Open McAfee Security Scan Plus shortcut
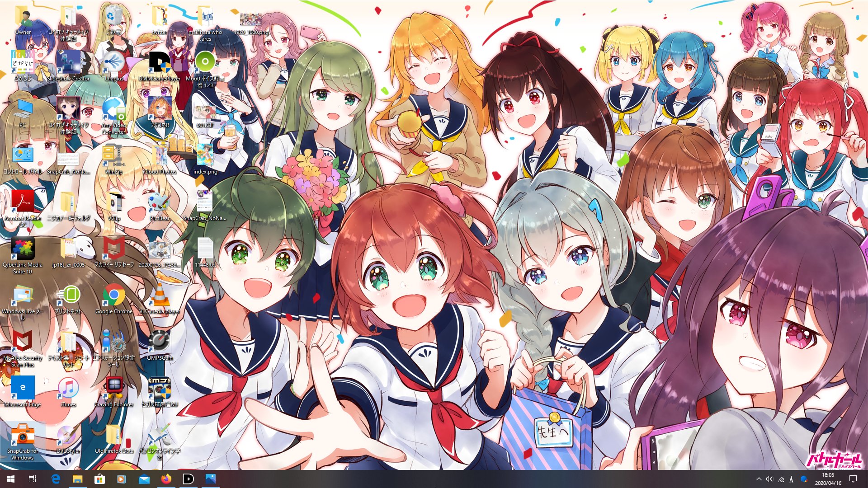Image resolution: width=868 pixels, height=488 pixels. pyautogui.click(x=23, y=343)
